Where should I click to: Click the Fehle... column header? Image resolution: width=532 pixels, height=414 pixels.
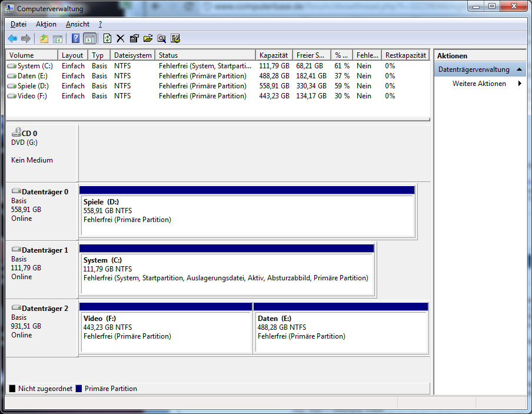[367, 55]
